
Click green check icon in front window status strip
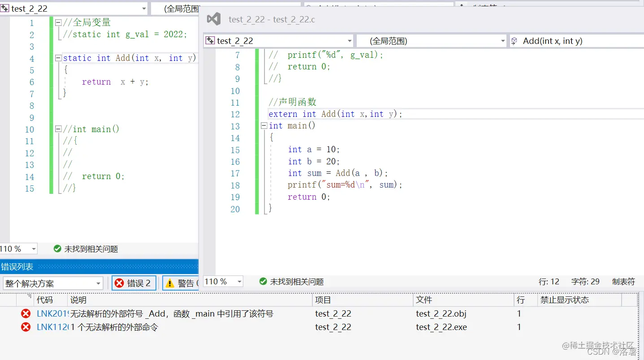click(x=263, y=281)
